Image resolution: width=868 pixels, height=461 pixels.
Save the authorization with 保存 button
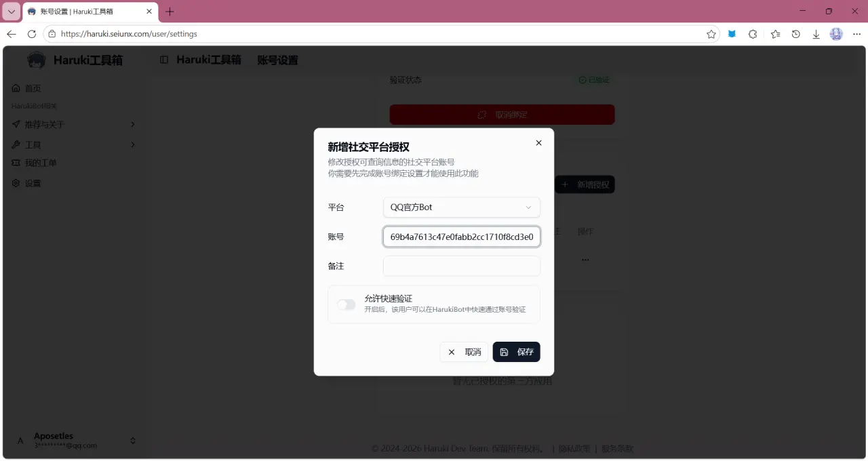tap(517, 352)
